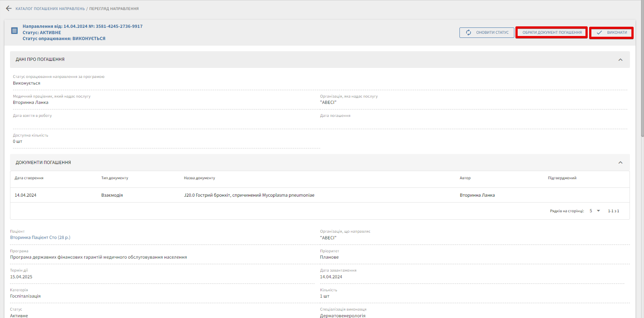Collapse the ДАНІ ПРО ПОГАШЕННЯ section chevron
This screenshot has height=318, width=644.
pos(620,60)
